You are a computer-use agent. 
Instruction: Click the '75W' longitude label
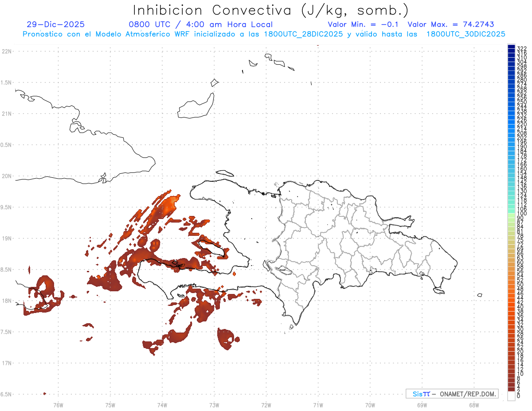[110, 405]
